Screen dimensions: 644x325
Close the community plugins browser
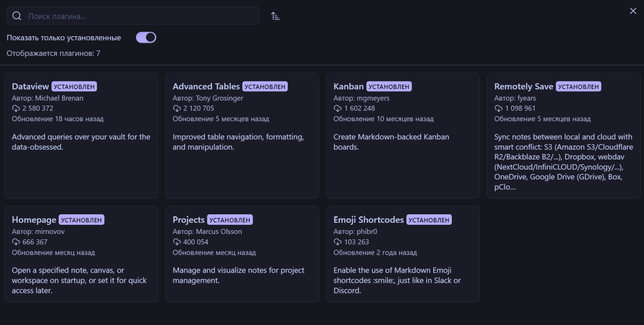tap(633, 11)
